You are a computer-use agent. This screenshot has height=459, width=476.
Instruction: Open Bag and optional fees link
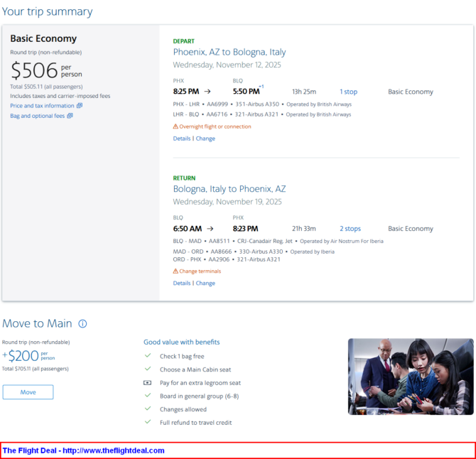point(37,116)
